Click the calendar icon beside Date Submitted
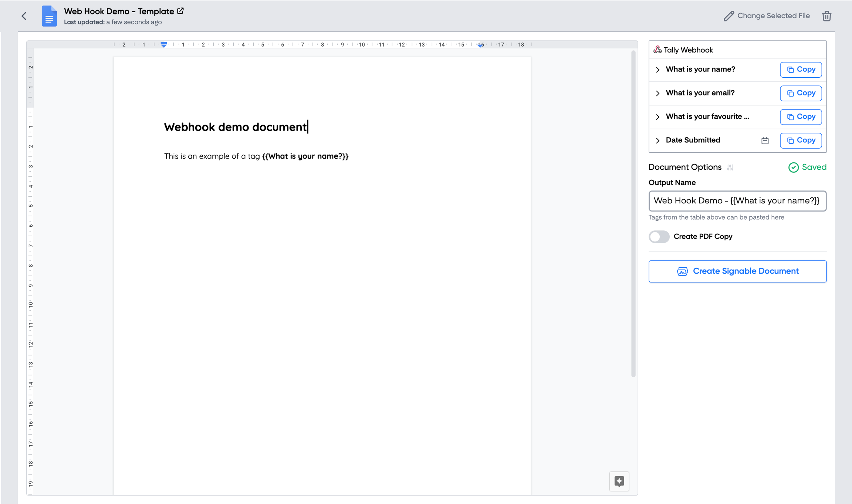Image resolution: width=852 pixels, height=504 pixels. (764, 141)
